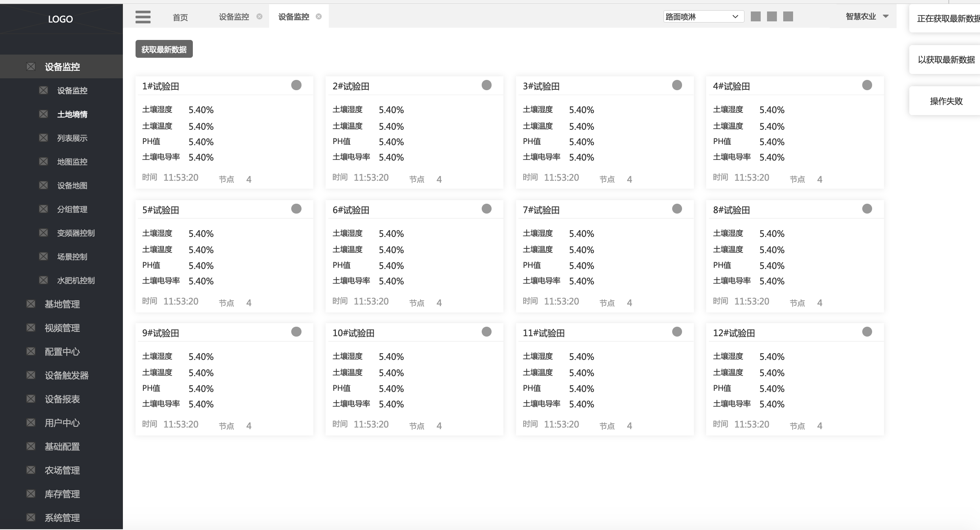
Task: Switch to the first 设备监控 tab
Action: (x=234, y=17)
